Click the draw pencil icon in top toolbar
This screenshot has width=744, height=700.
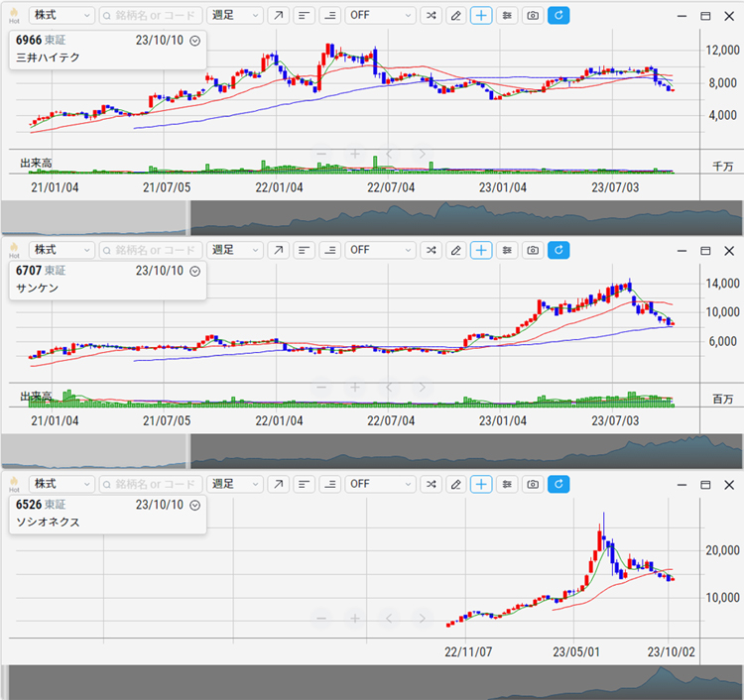click(455, 16)
